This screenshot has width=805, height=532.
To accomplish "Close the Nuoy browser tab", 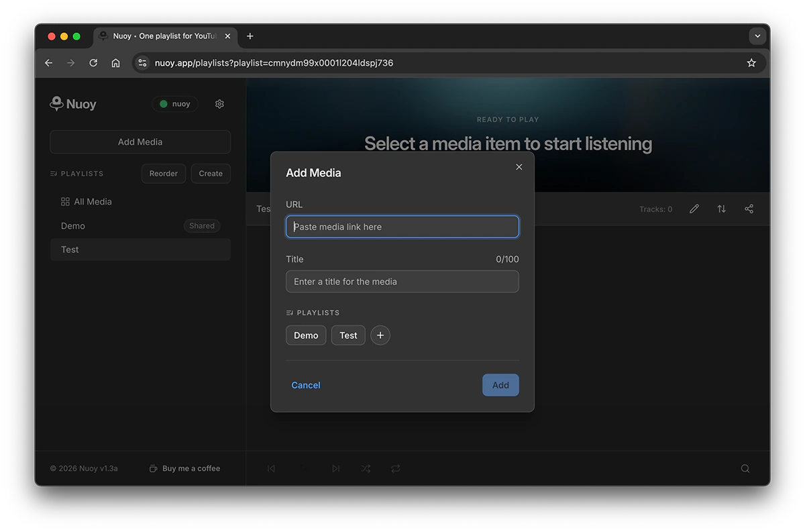I will click(x=227, y=36).
